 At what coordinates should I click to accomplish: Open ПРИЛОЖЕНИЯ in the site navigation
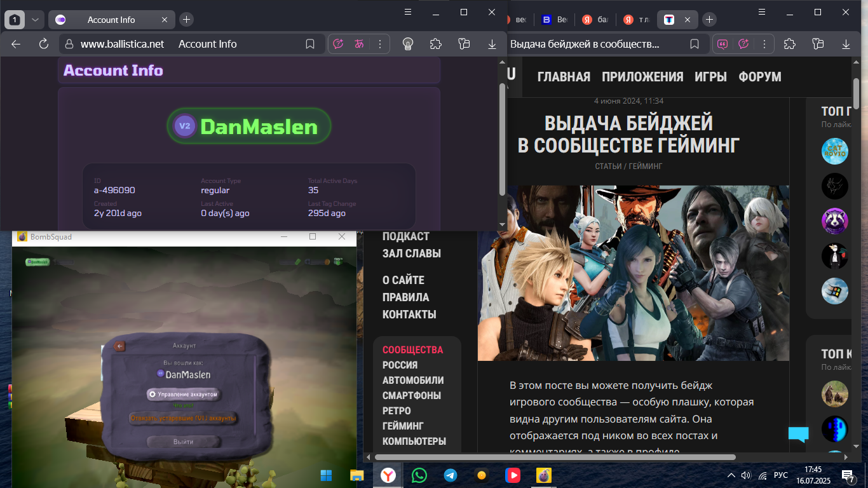(642, 77)
